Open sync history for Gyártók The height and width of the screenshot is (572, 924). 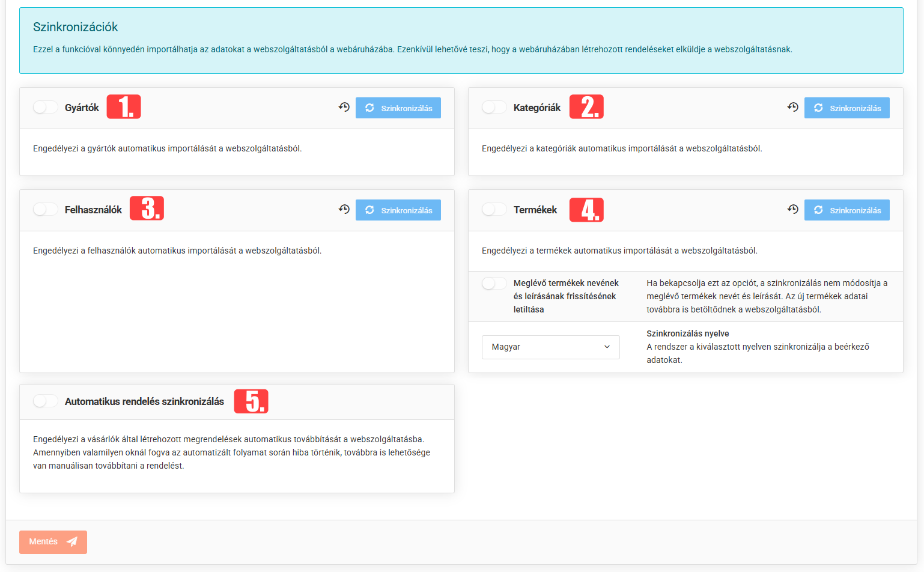[x=344, y=108]
